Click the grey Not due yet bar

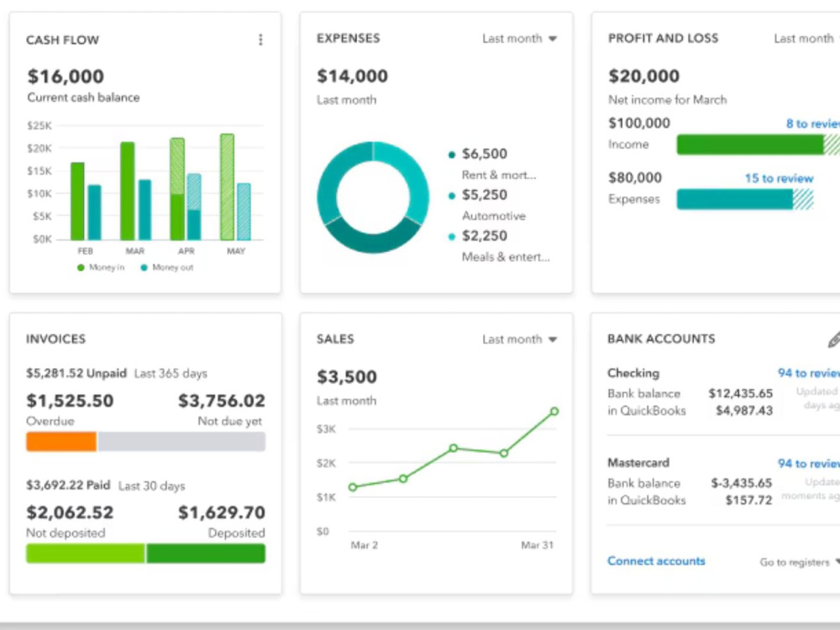point(181,442)
